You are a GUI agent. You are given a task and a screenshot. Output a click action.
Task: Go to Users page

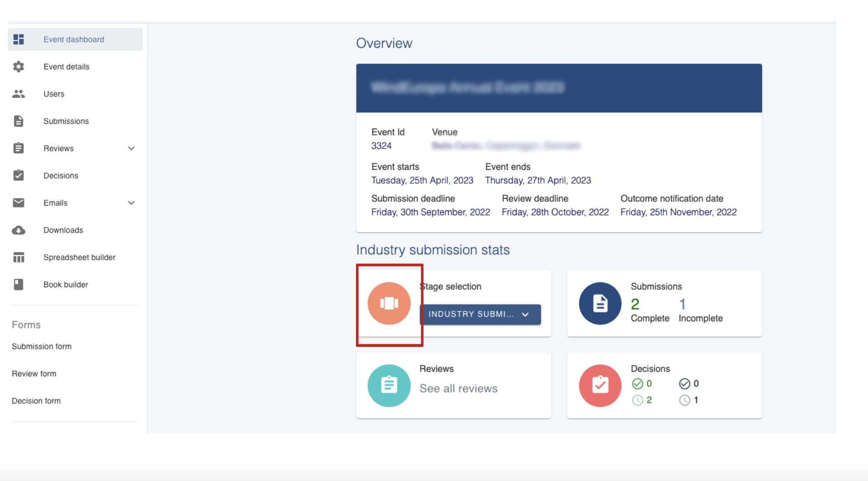coord(75,94)
